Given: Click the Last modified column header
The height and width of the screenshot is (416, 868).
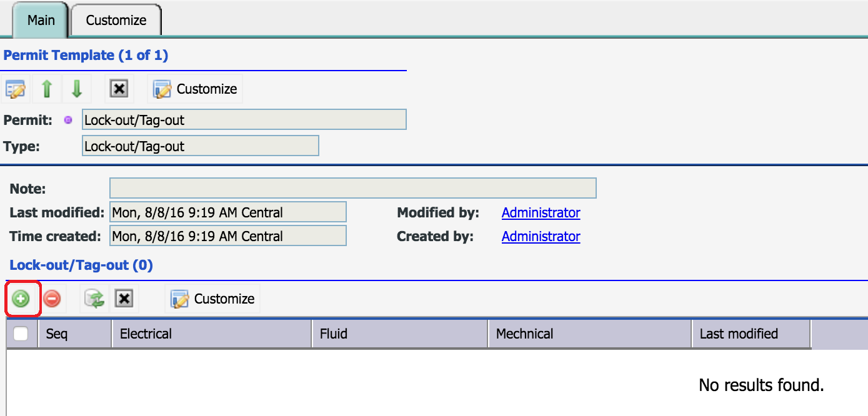Looking at the screenshot, I should (751, 334).
